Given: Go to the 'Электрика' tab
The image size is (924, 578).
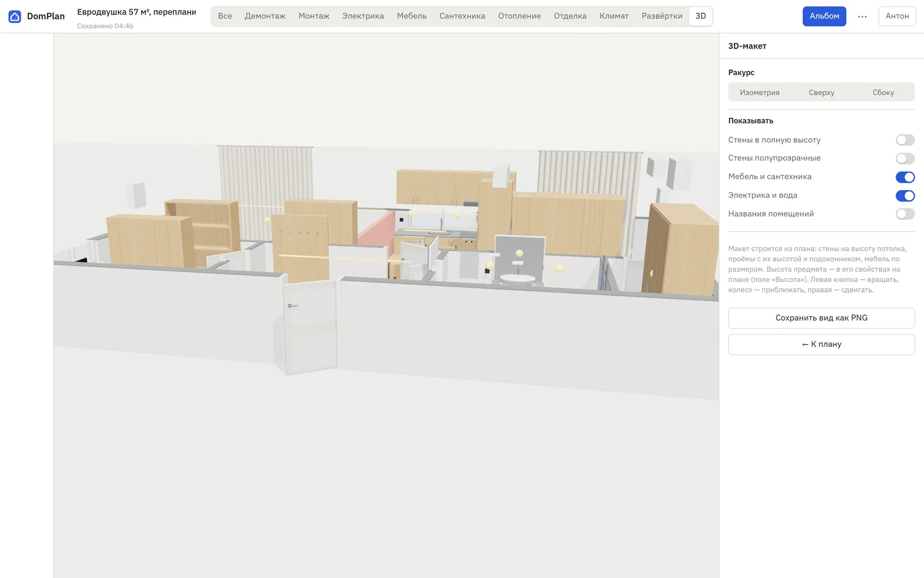Looking at the screenshot, I should pos(363,16).
